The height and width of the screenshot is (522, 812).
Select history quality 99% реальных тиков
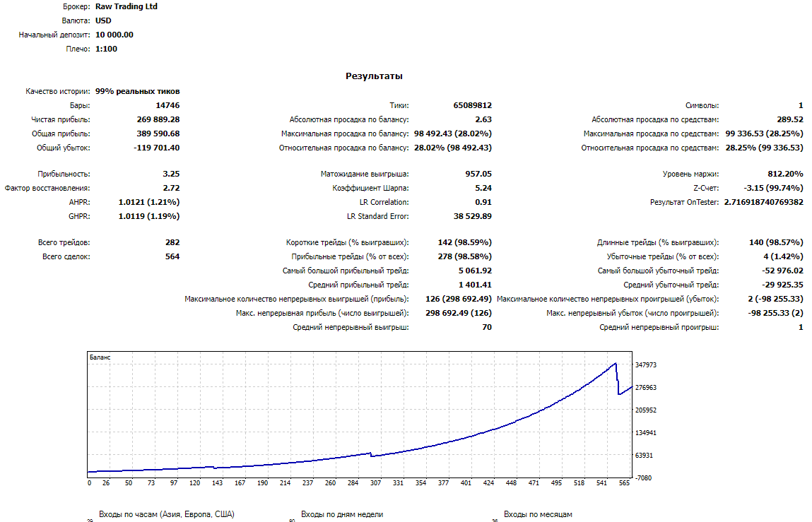point(138,91)
